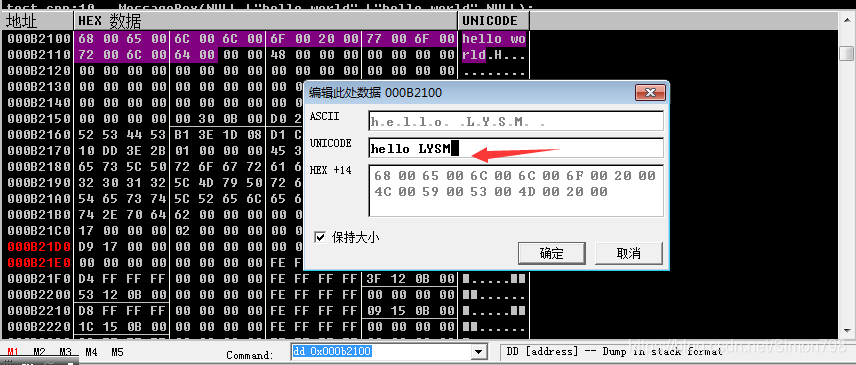Click hex bytes 53 12 0B 00
Image resolution: width=856 pixels, height=365 pixels.
coord(123,295)
